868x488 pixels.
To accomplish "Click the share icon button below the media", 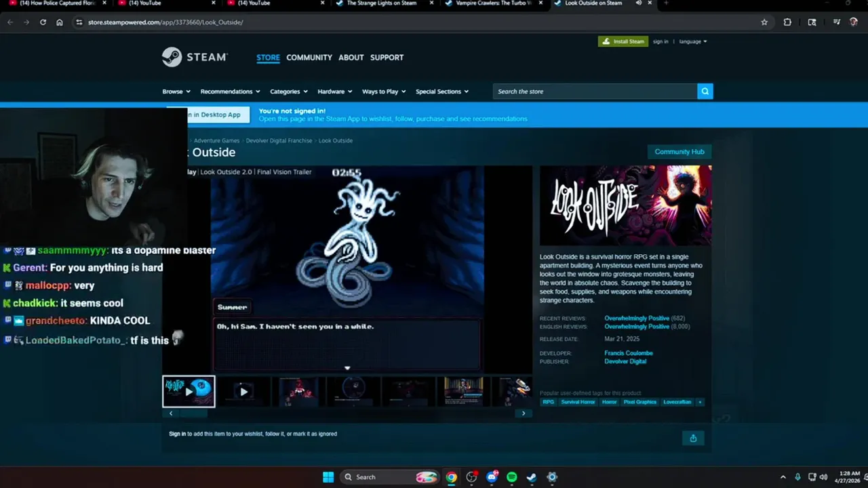I will click(x=693, y=438).
